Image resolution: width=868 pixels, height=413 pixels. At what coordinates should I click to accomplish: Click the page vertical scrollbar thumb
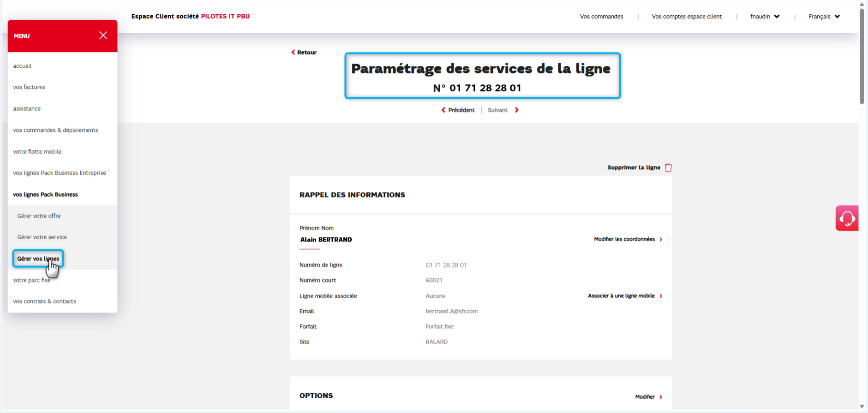pos(862,55)
